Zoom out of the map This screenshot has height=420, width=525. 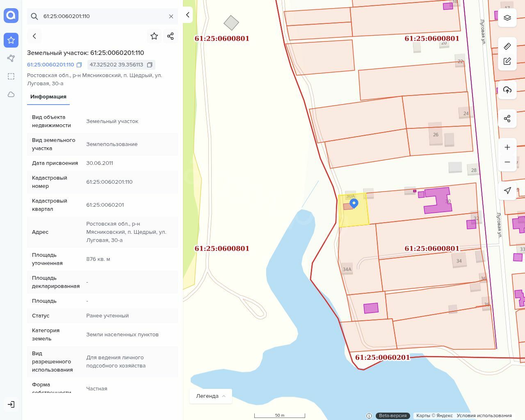pos(507,162)
